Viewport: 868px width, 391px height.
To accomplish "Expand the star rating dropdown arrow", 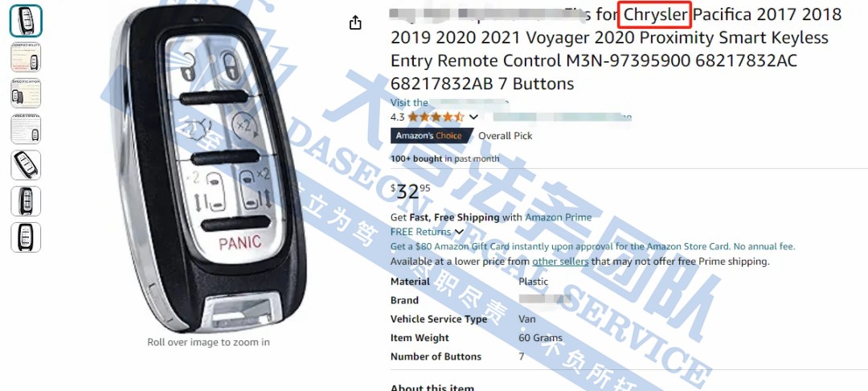I will (473, 117).
